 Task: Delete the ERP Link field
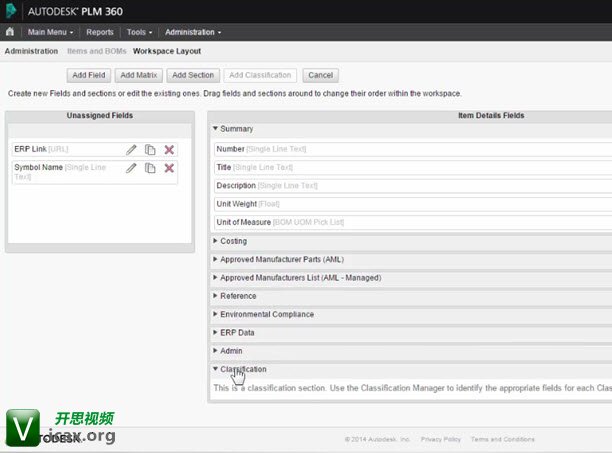pos(169,150)
